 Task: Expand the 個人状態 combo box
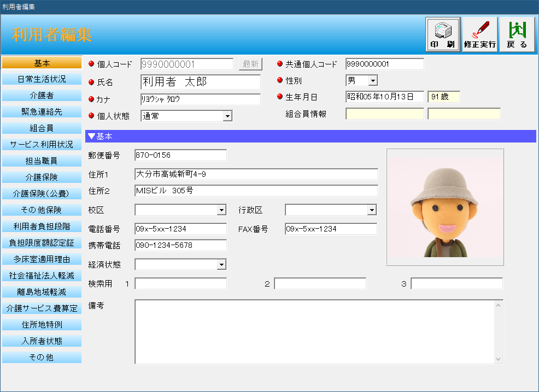coord(227,116)
